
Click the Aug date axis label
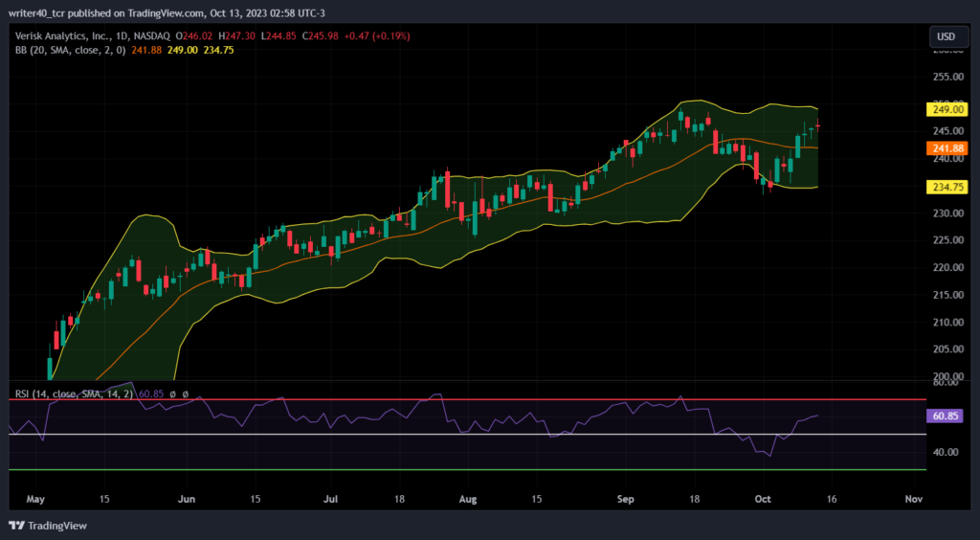[x=467, y=500]
